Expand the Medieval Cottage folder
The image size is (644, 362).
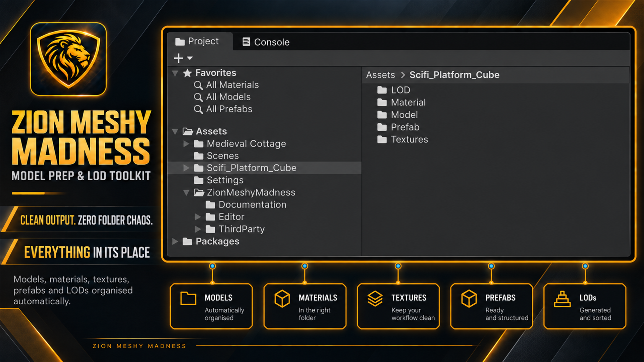186,144
